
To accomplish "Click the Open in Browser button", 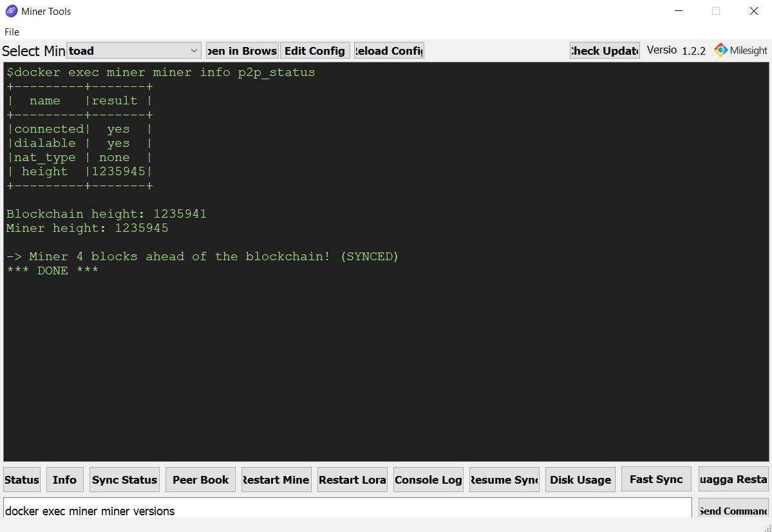I will point(242,51).
